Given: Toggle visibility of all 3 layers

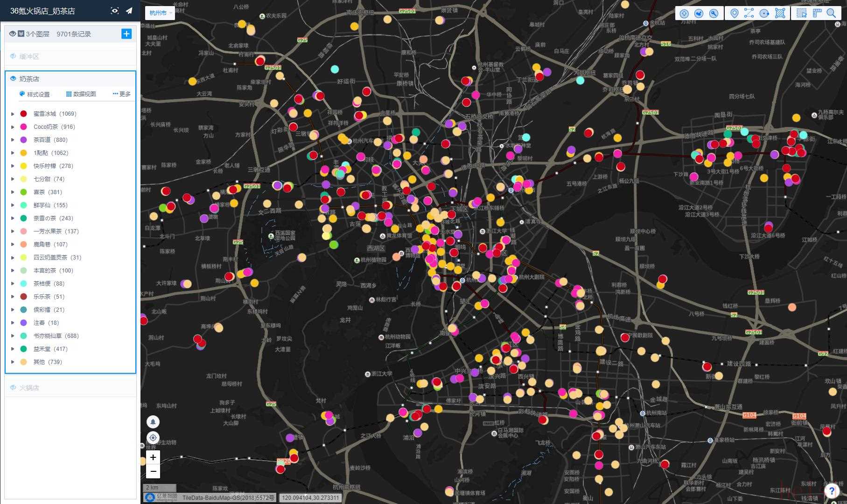Looking at the screenshot, I should tap(13, 34).
